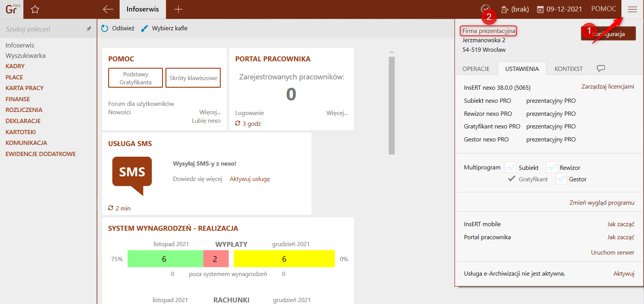Click the yellow bar for grudzień 2021
This screenshot has height=304, width=644.
(x=284, y=259)
